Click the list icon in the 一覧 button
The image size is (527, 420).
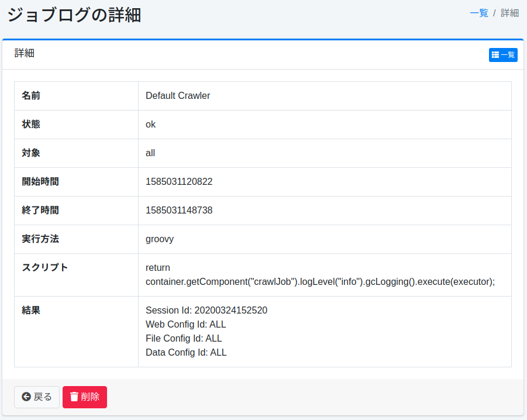tap(495, 55)
